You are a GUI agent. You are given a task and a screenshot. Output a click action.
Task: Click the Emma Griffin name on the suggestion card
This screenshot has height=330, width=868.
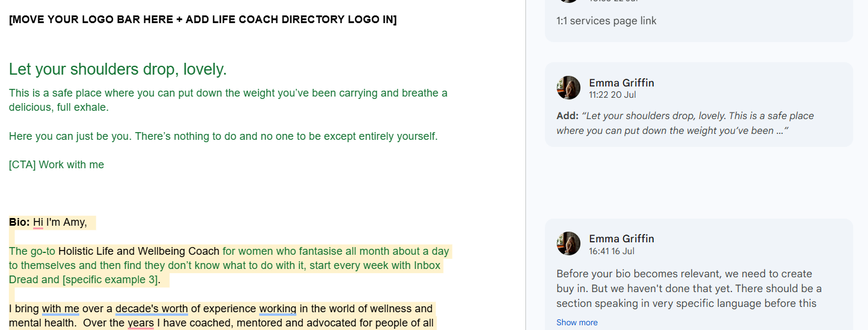621,82
